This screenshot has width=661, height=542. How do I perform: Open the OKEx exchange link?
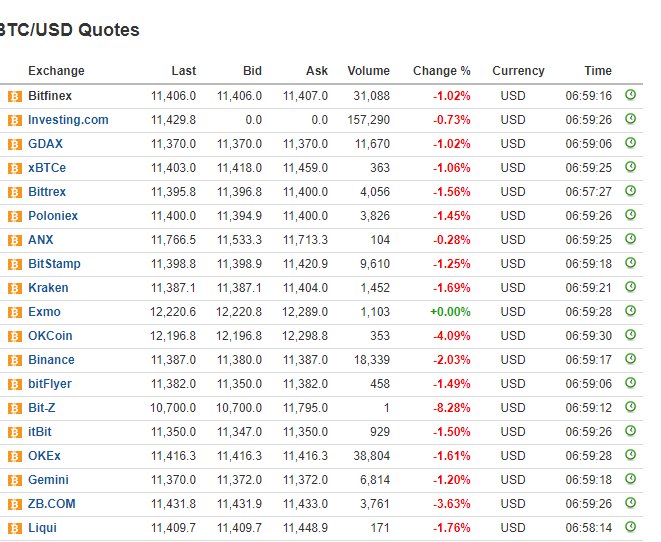[x=44, y=456]
